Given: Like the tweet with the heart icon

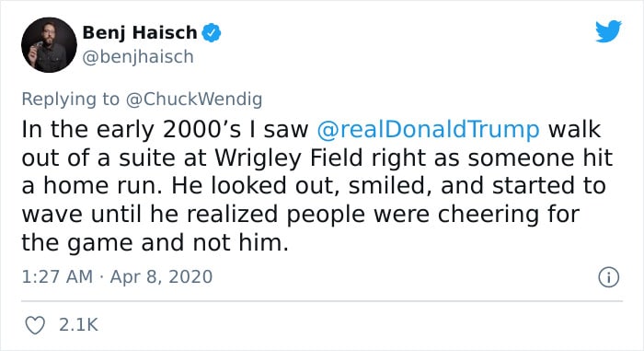Looking at the screenshot, I should point(35,325).
